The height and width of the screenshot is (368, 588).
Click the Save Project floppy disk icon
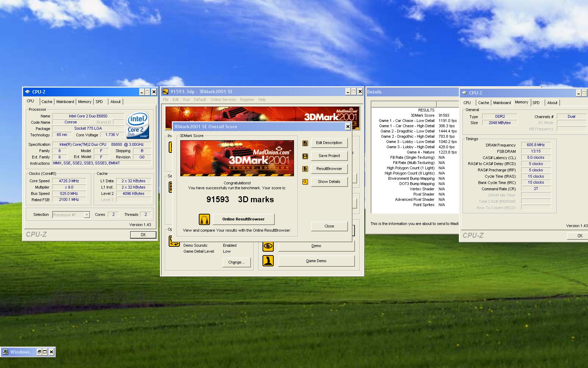[305, 156]
